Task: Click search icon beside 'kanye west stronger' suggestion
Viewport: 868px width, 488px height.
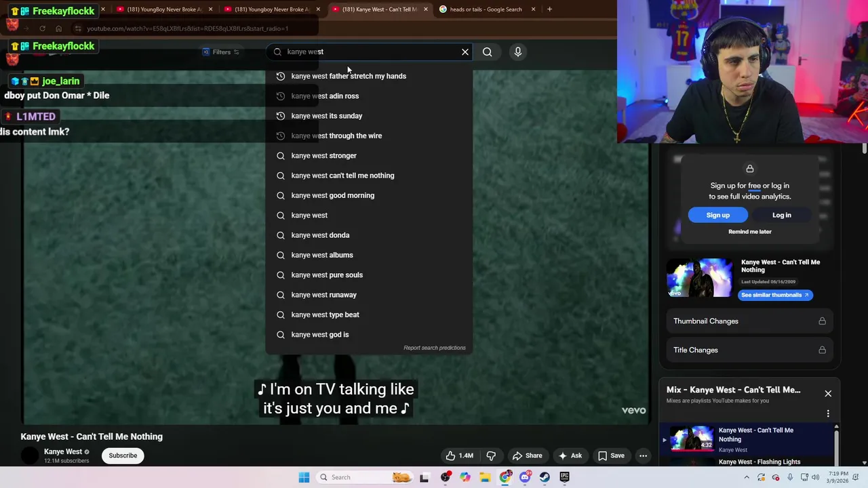Action: point(280,155)
